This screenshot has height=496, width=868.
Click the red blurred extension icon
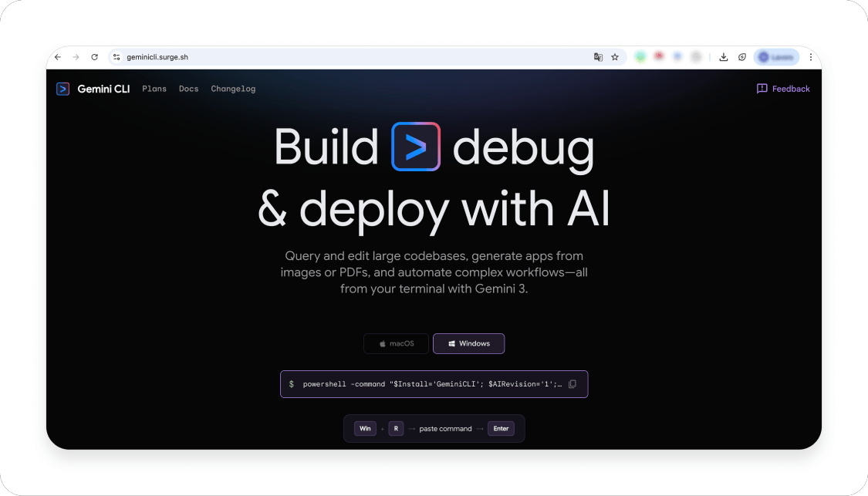click(x=659, y=56)
